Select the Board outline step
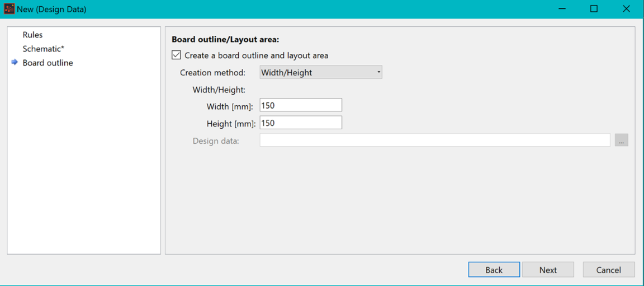 click(x=48, y=63)
